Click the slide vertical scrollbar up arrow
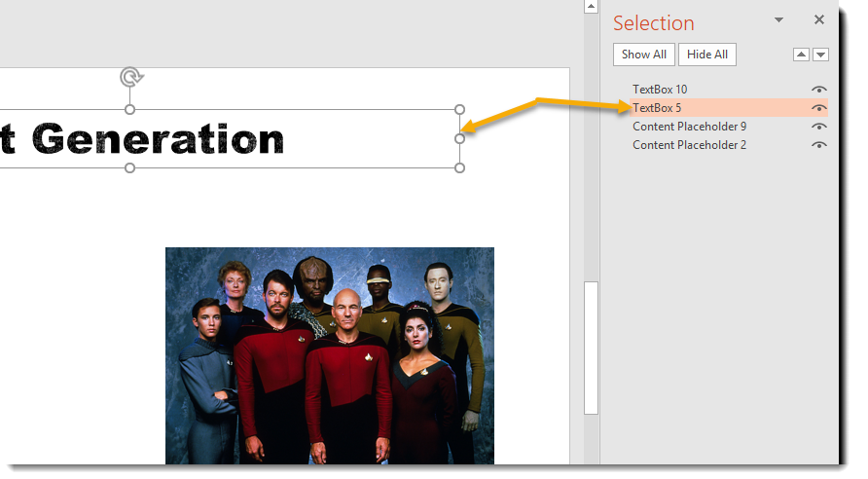The width and height of the screenshot is (868, 479). pyautogui.click(x=592, y=7)
